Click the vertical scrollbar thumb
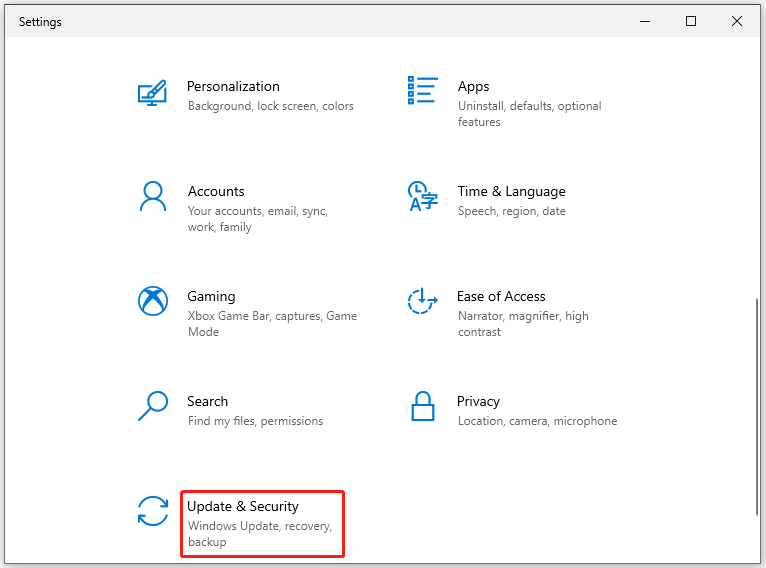The image size is (766, 568). tap(757, 406)
